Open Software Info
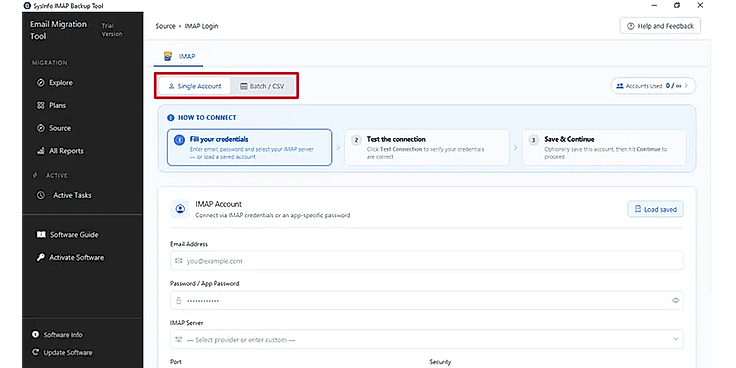This screenshot has height=368, width=736. [x=57, y=335]
